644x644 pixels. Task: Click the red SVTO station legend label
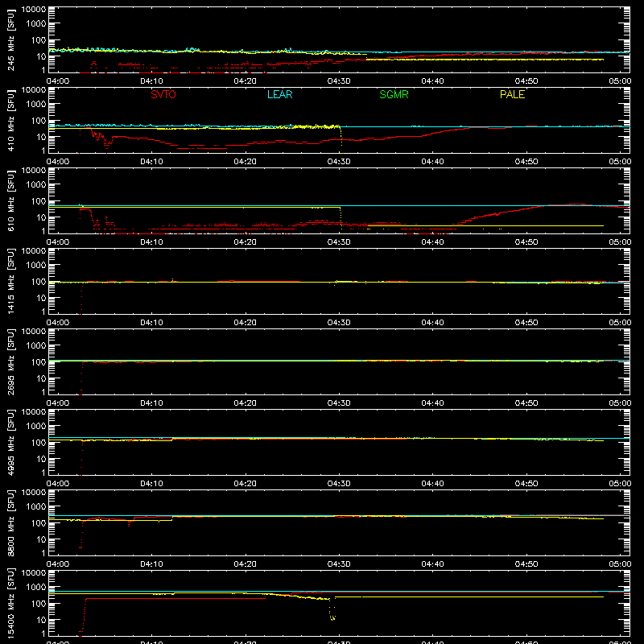tap(163, 94)
